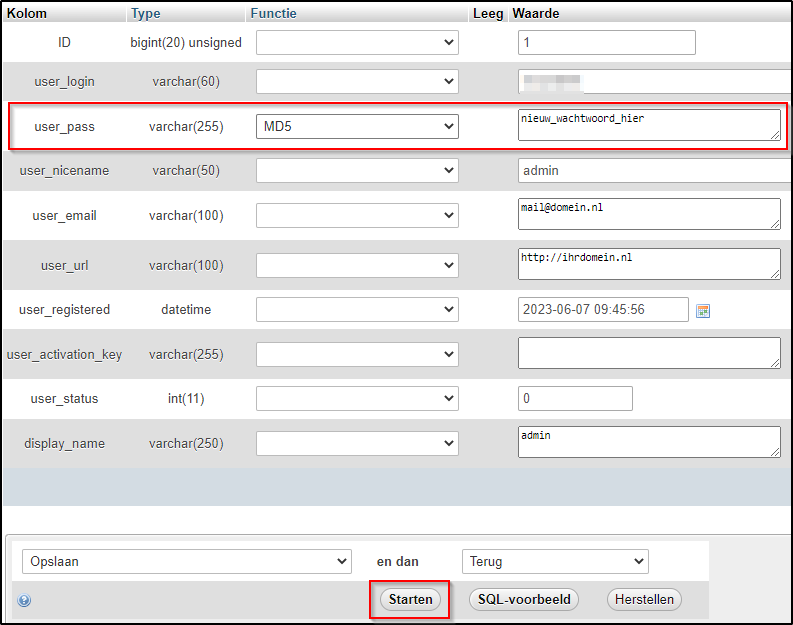Image resolution: width=793 pixels, height=625 pixels.
Task: Open the MD5 function dropdown for user_pass
Action: coord(357,127)
